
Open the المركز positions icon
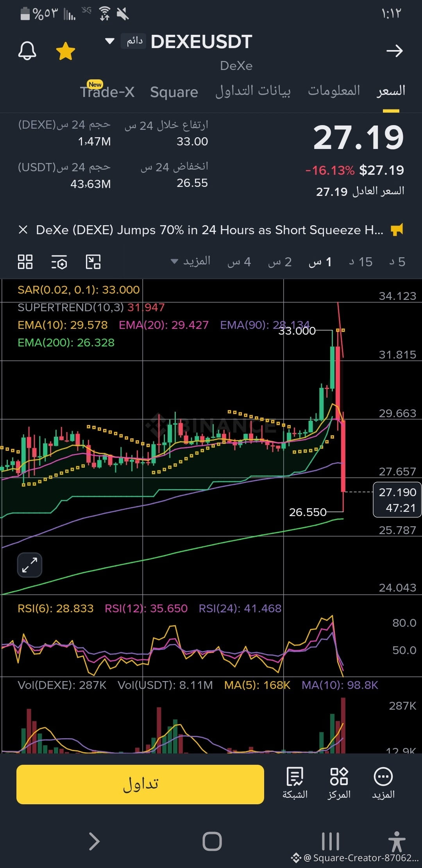[x=339, y=783]
